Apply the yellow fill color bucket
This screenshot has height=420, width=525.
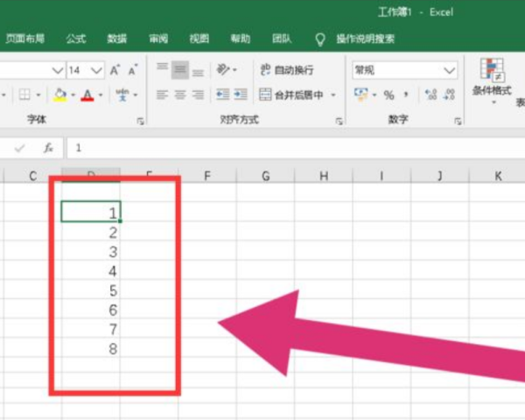pyautogui.click(x=60, y=94)
